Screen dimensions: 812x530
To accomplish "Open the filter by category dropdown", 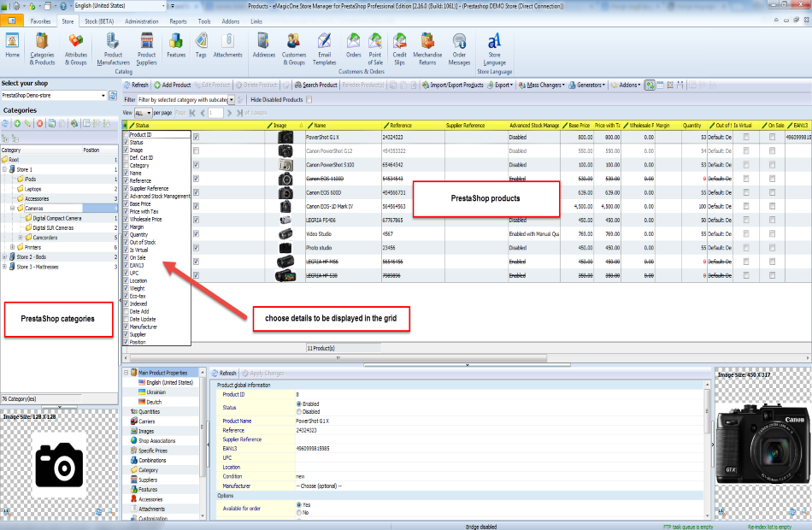I will coord(232,99).
